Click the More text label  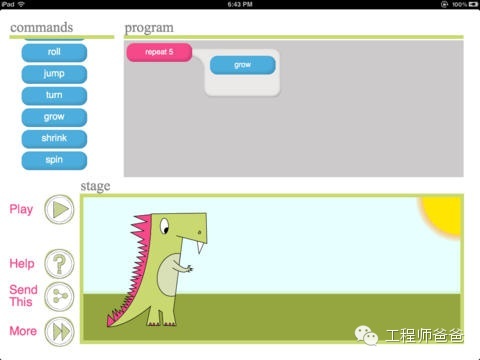(23, 331)
